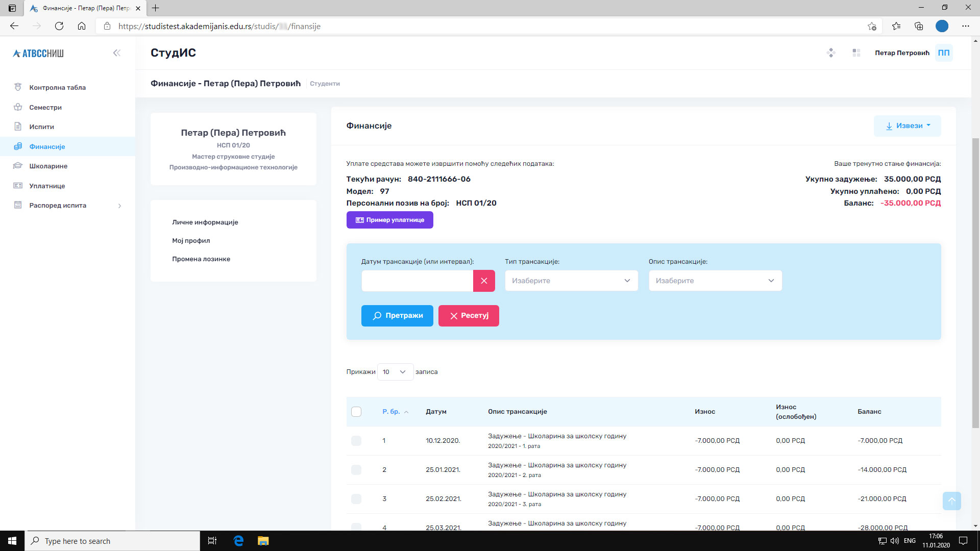Click the taskbar search box
This screenshot has width=980, height=551.
tap(112, 541)
